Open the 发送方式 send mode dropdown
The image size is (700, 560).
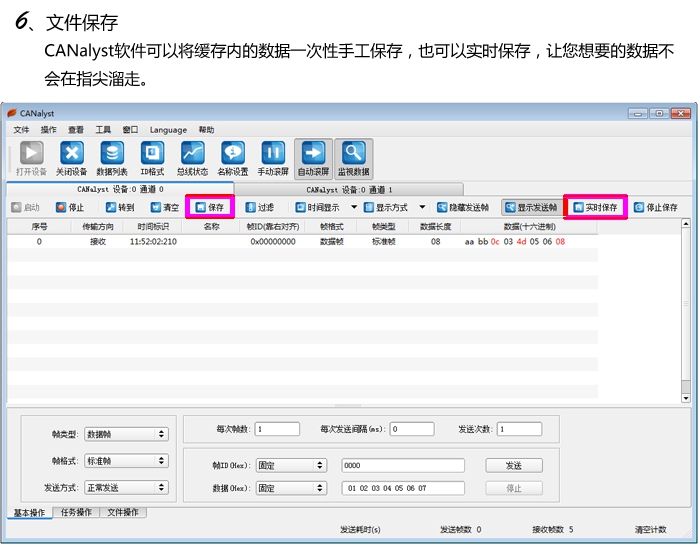pos(126,488)
